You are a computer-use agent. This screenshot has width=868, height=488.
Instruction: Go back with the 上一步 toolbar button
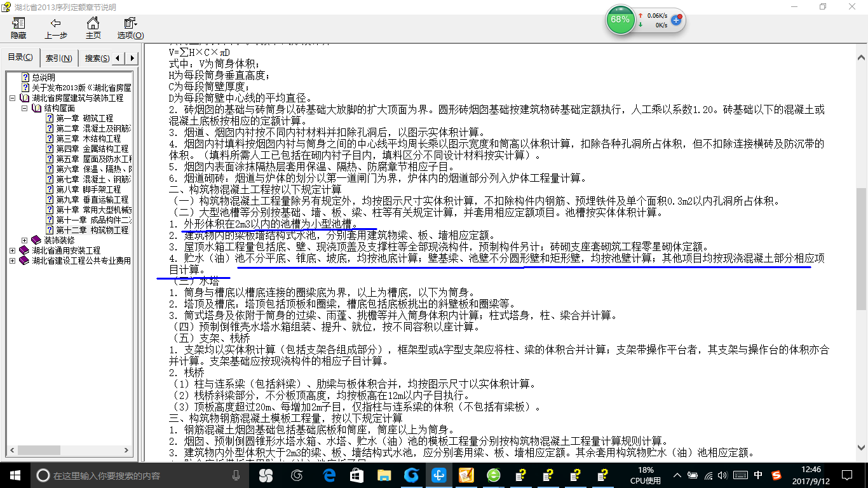coord(56,29)
